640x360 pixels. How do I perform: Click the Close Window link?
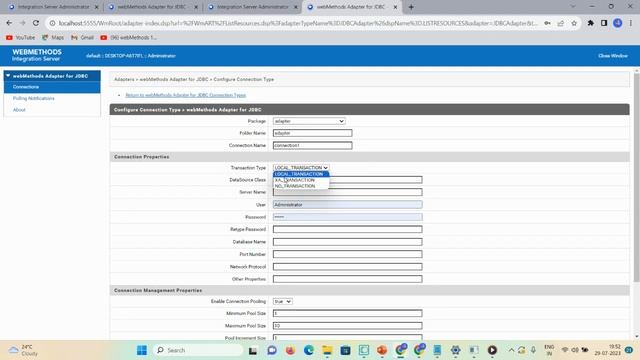click(613, 56)
